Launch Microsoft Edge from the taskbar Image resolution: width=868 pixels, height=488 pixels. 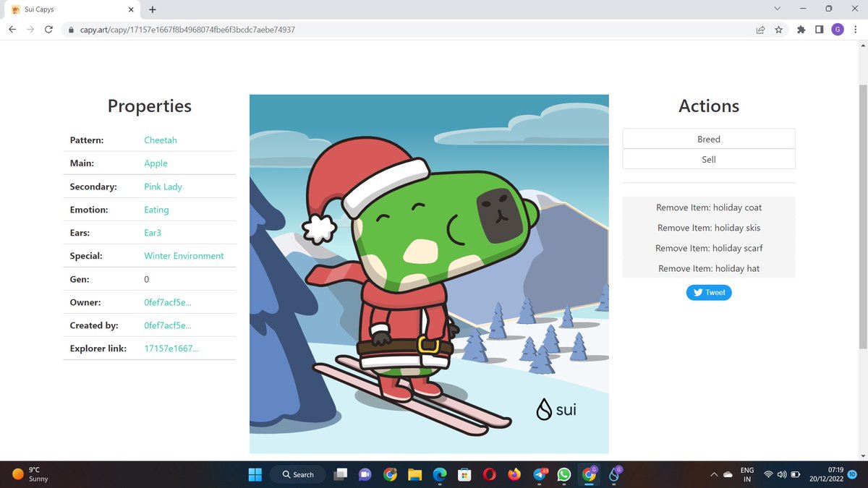point(439,474)
